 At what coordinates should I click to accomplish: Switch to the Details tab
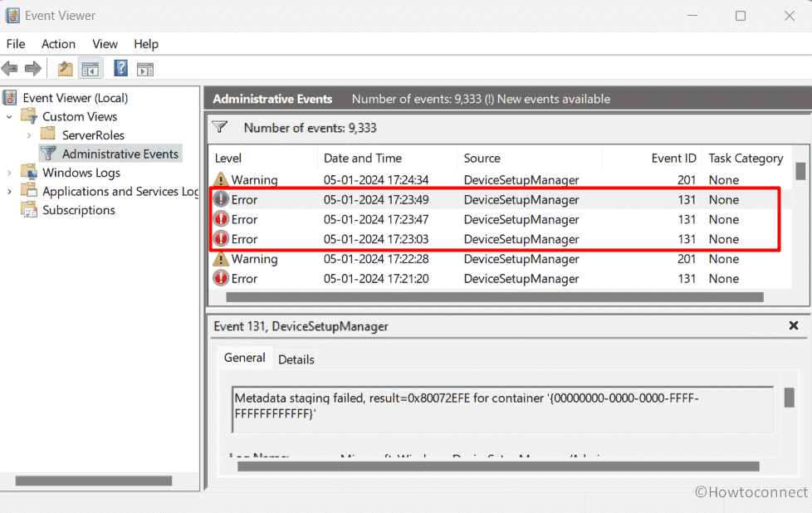click(296, 359)
